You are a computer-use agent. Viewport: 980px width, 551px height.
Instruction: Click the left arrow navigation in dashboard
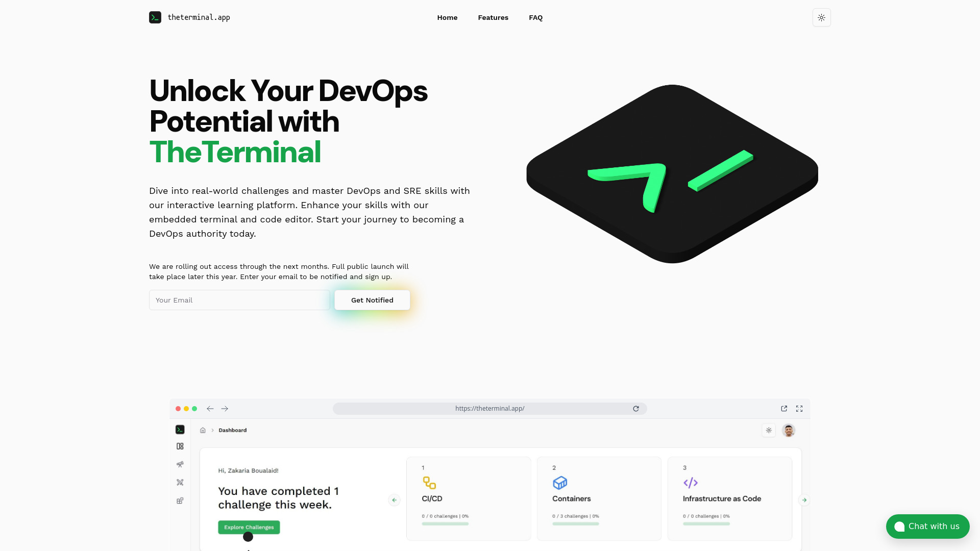(394, 500)
